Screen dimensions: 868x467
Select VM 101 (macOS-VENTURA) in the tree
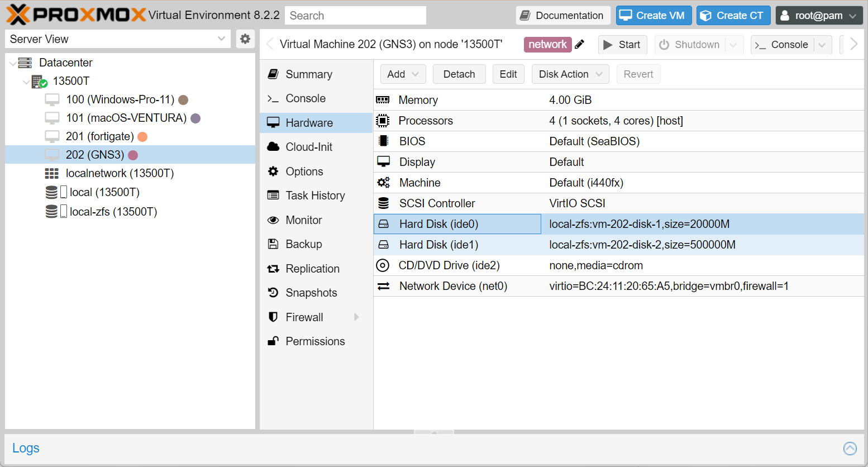click(126, 118)
